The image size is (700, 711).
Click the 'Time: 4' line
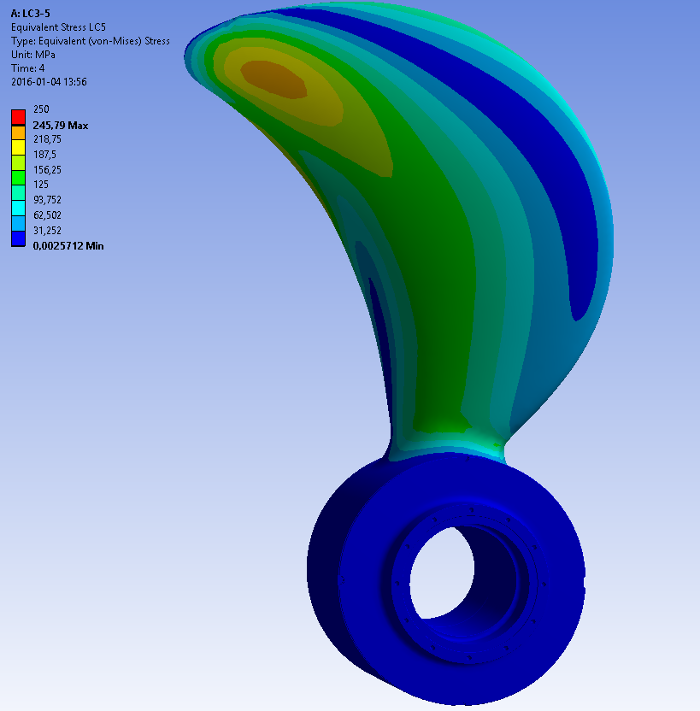(28, 68)
